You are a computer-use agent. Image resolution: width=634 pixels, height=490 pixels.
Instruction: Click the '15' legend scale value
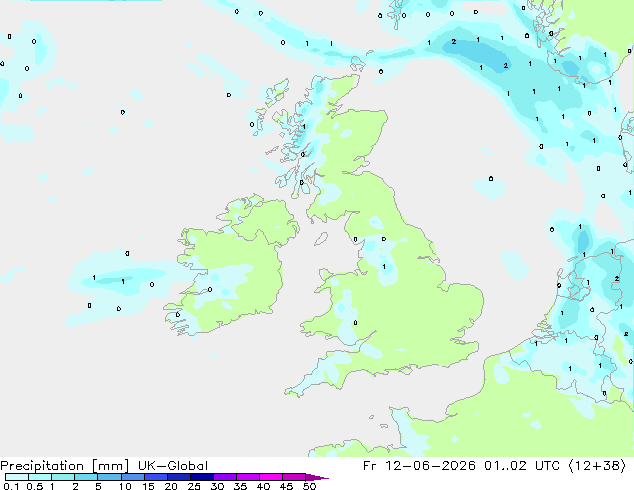point(148,486)
